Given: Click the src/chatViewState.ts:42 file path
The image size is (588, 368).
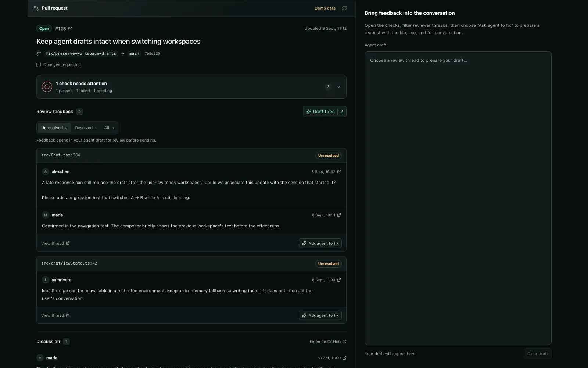Looking at the screenshot, I should point(69,263).
